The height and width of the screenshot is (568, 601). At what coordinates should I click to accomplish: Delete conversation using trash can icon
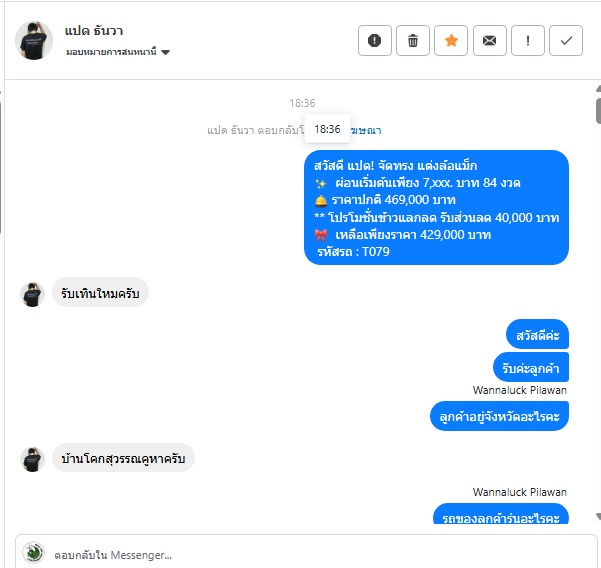[413, 41]
